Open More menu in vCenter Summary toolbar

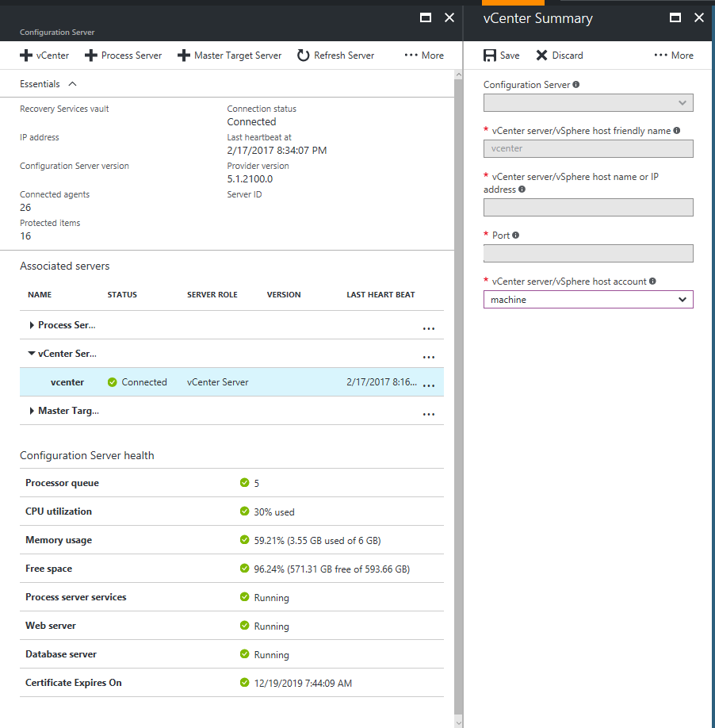[x=673, y=56]
